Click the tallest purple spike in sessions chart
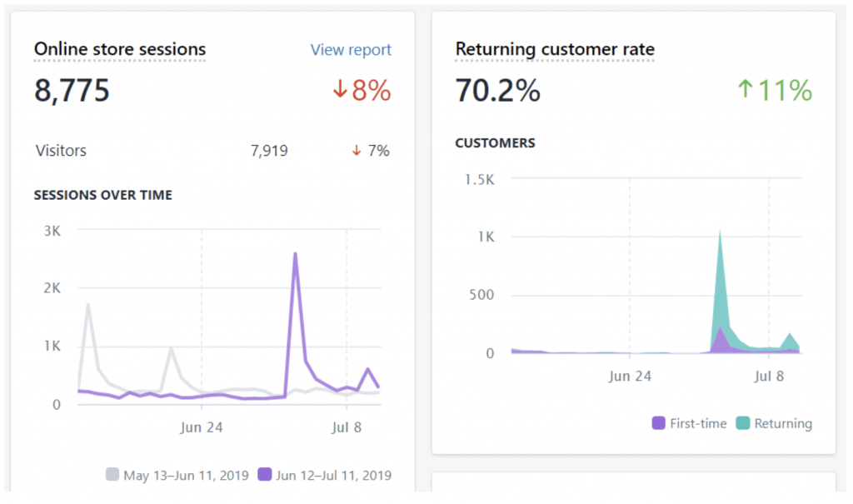 pos(296,255)
